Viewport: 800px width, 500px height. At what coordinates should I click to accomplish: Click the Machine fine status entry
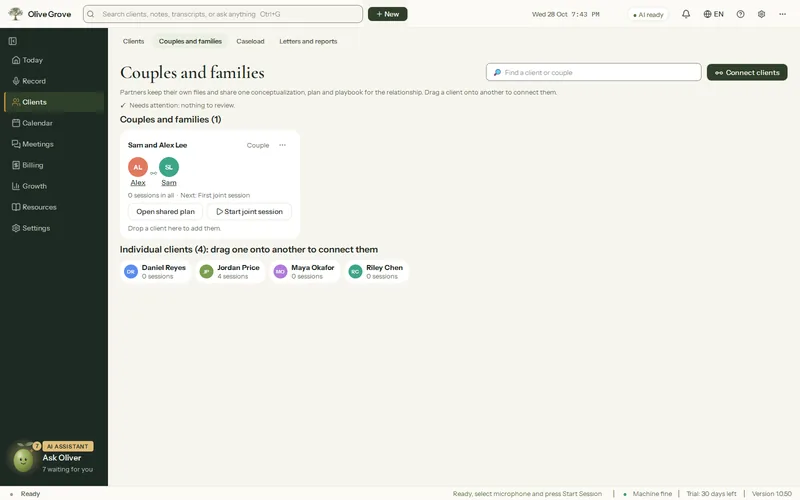click(x=648, y=493)
